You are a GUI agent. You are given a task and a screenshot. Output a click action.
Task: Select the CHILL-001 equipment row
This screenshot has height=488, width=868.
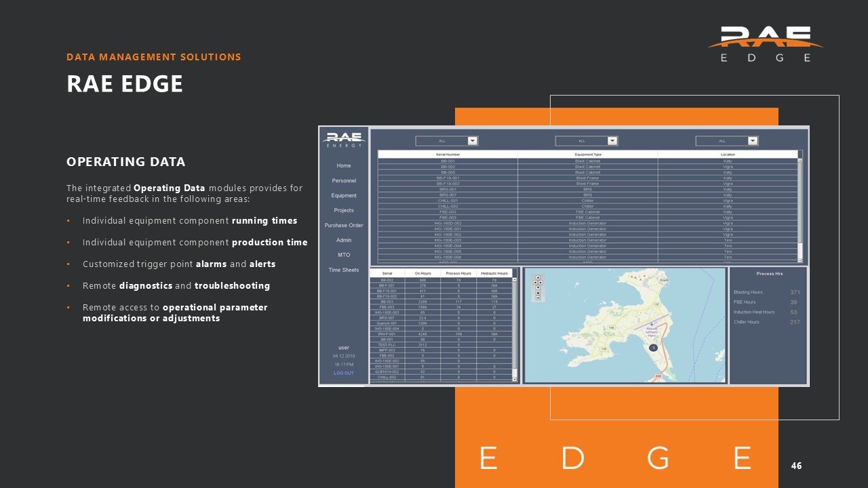coord(588,201)
